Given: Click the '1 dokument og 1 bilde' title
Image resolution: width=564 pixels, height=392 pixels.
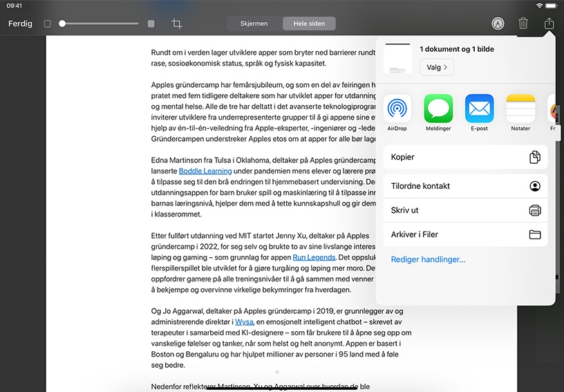Looking at the screenshot, I should [457, 49].
